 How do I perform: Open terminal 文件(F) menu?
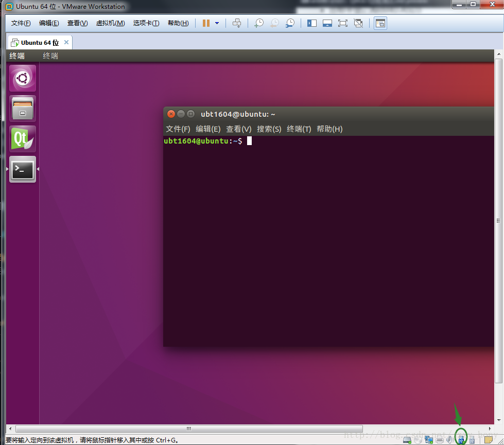point(178,129)
